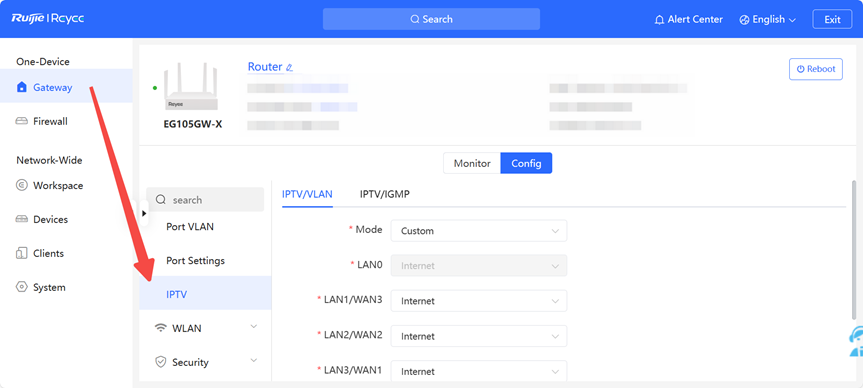863x388 pixels.
Task: Switch to the IPTV/IGMP tab
Action: (385, 194)
